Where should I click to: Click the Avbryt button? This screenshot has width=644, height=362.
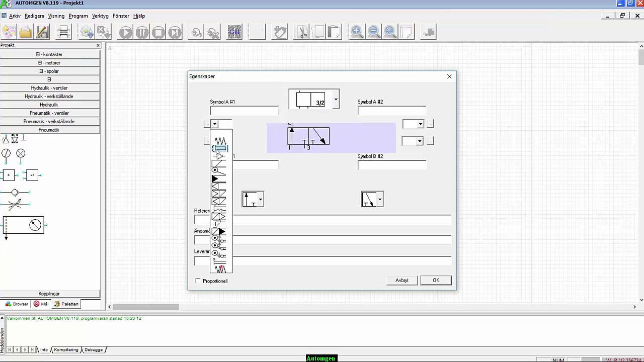tap(402, 281)
